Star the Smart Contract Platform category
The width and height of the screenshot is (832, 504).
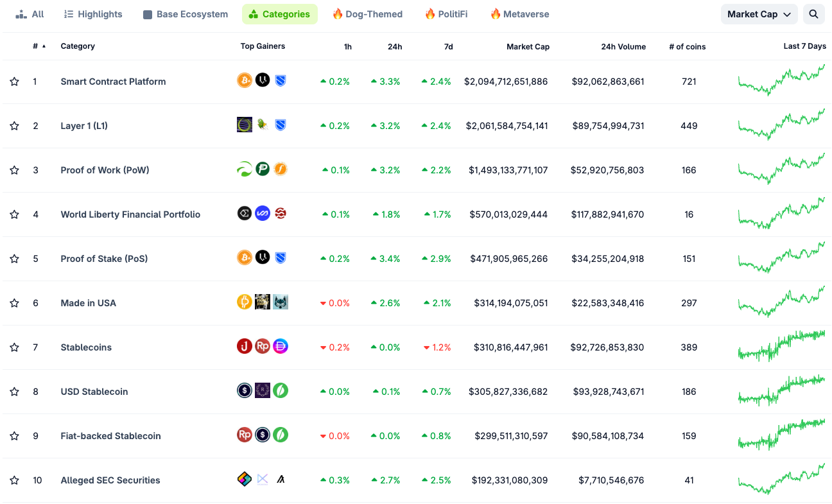click(14, 82)
